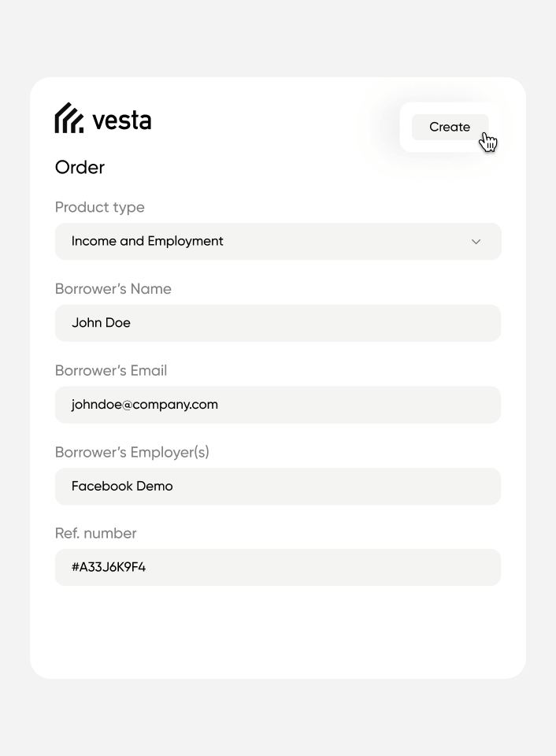This screenshot has height=756, width=556.
Task: Click the Borrower's Employer(s) label
Action: click(x=132, y=452)
